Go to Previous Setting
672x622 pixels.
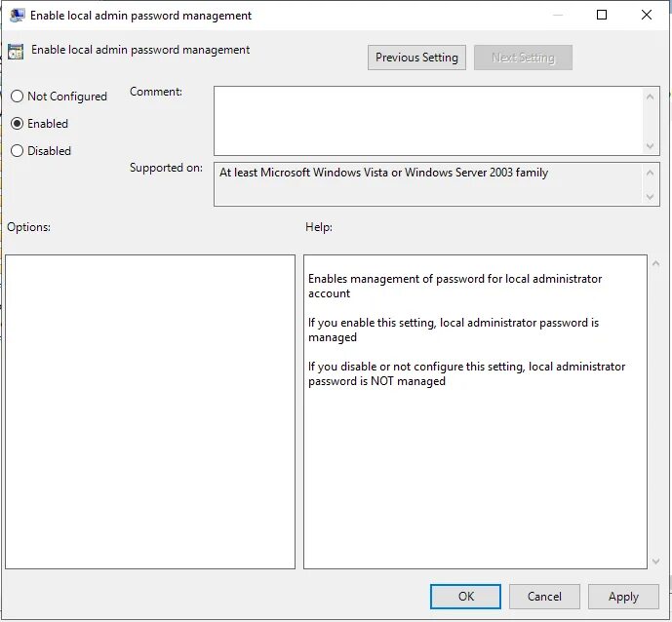click(416, 58)
